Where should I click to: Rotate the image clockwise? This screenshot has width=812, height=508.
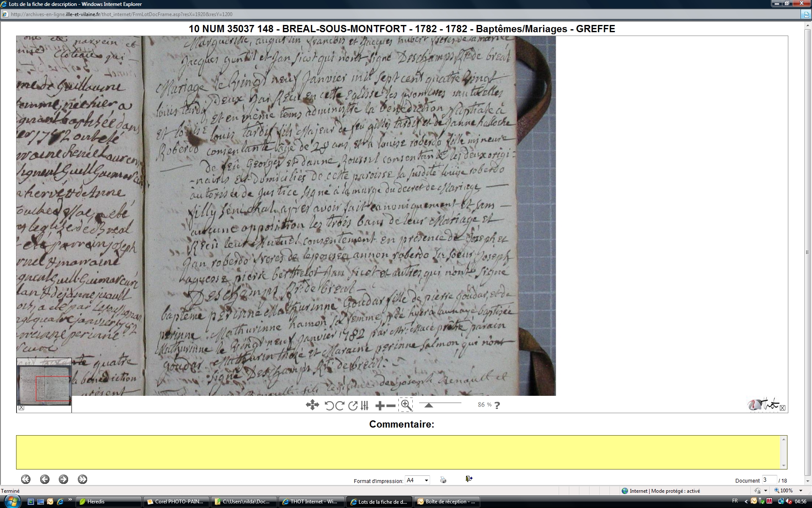coord(340,406)
